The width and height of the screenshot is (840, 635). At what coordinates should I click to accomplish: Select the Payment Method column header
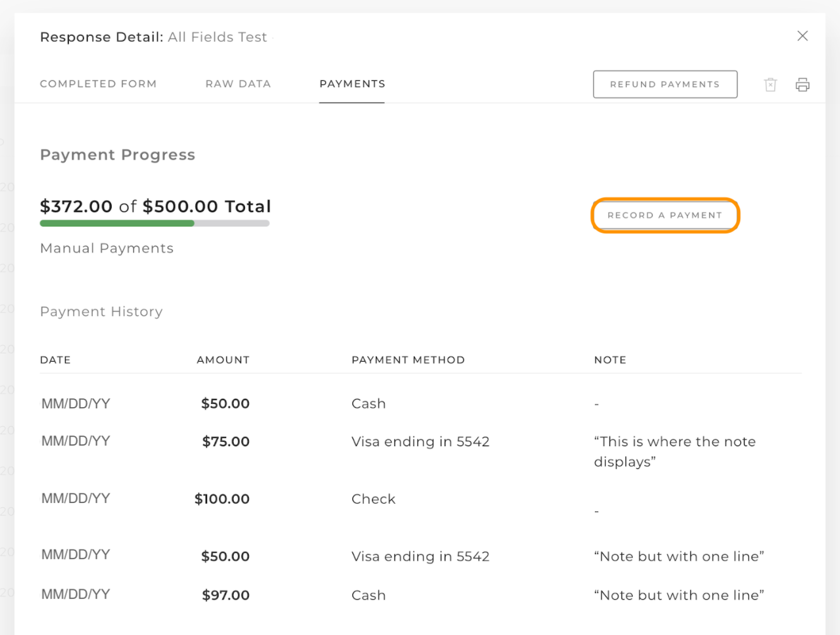click(x=408, y=360)
